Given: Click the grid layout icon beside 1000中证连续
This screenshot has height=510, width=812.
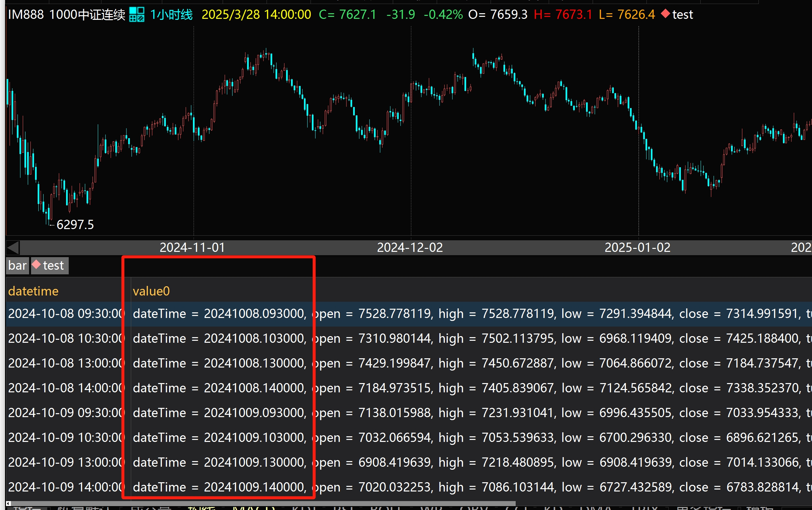Looking at the screenshot, I should [137, 15].
